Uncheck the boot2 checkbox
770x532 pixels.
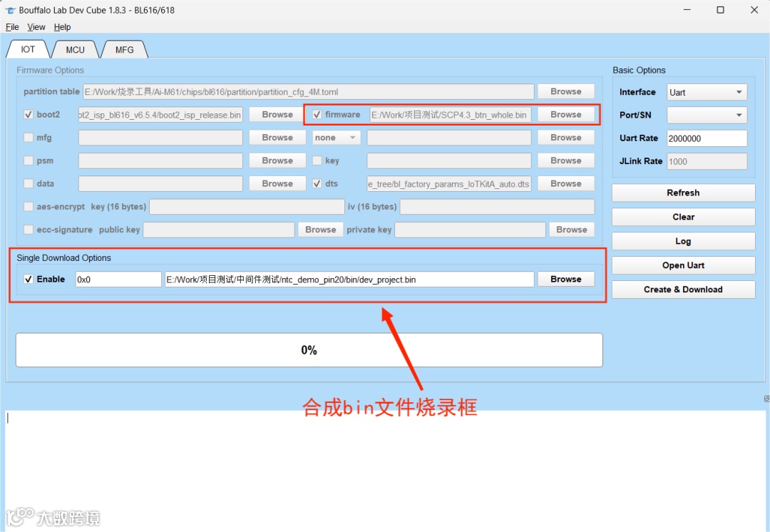tap(29, 114)
